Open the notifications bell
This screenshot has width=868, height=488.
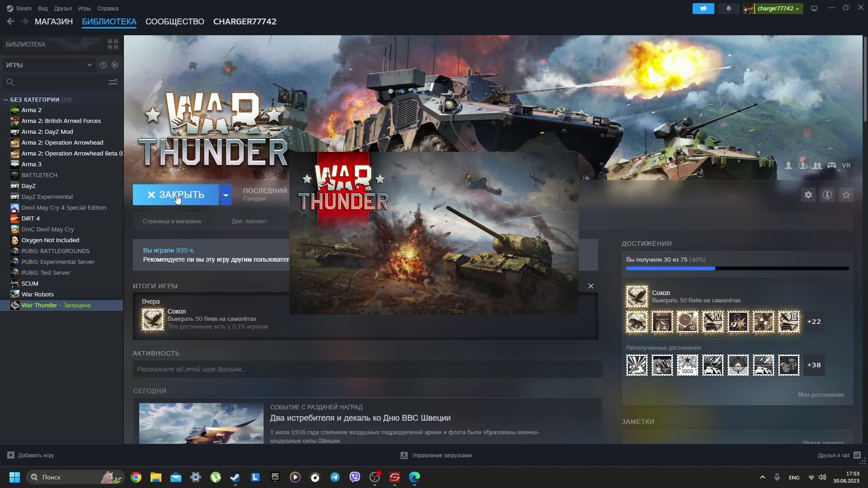click(x=728, y=9)
